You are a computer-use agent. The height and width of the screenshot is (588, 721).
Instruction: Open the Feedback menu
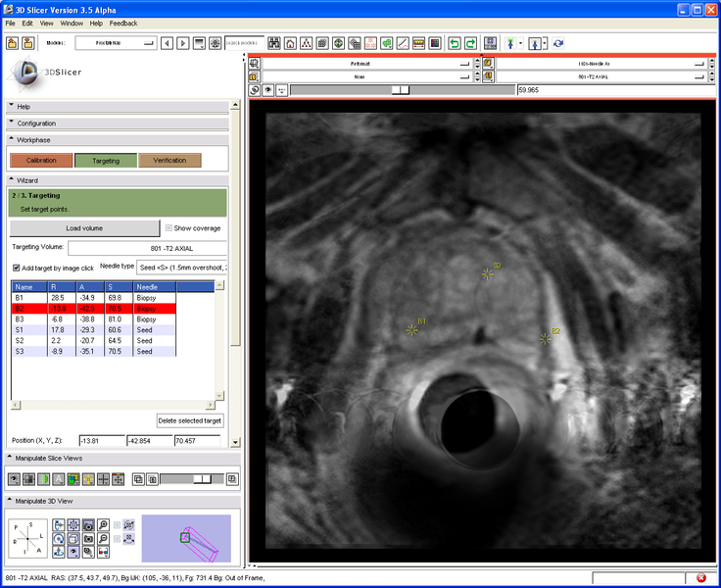(x=123, y=23)
